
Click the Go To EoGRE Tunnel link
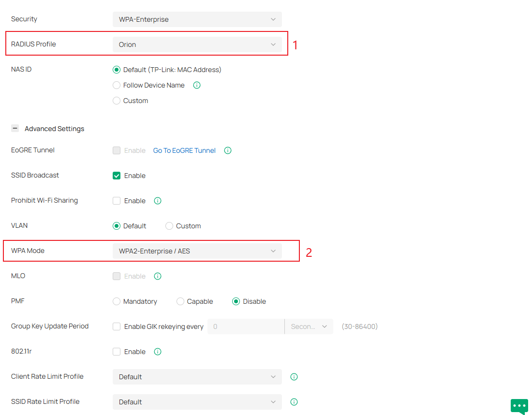[184, 150]
